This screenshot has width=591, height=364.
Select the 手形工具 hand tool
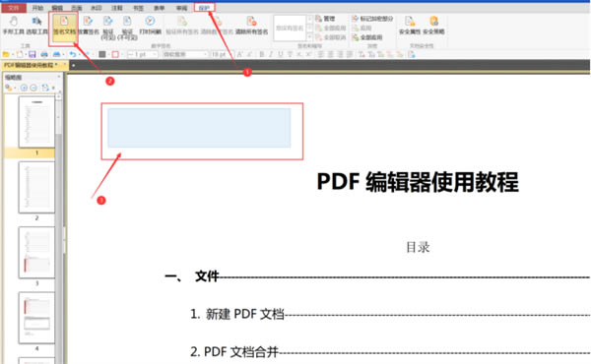coord(14,26)
